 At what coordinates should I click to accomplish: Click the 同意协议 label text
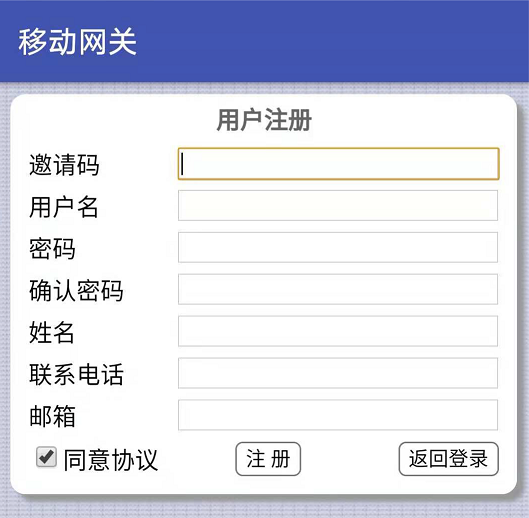pyautogui.click(x=111, y=460)
